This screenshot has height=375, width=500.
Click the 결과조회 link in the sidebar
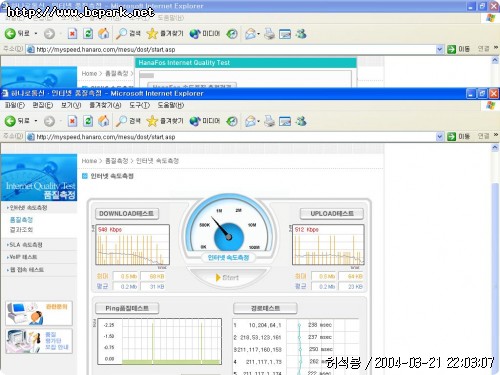click(x=21, y=230)
